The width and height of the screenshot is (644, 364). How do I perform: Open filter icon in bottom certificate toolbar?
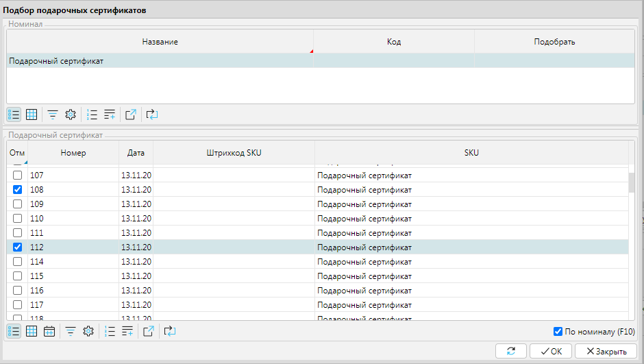pyautogui.click(x=70, y=331)
